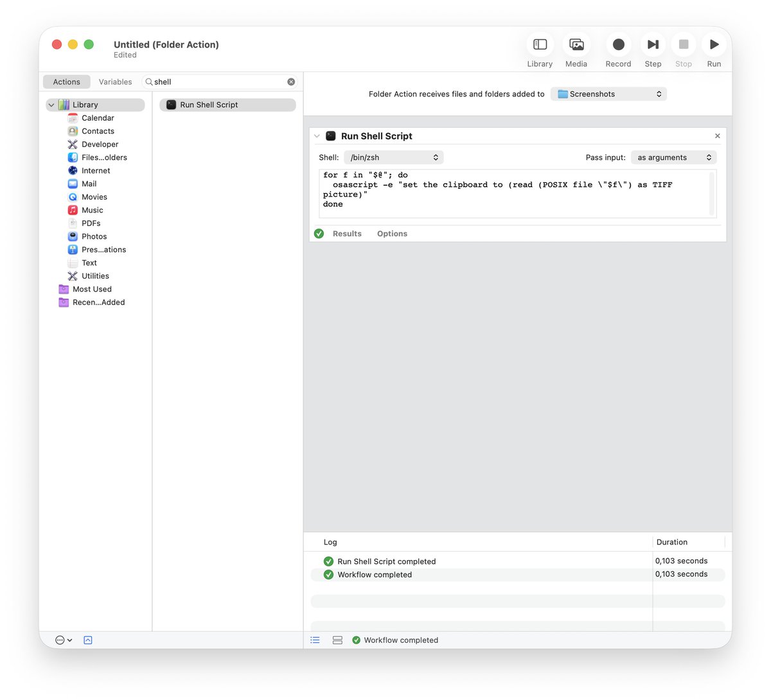Click the shell search input field
771x700 pixels.
point(218,82)
